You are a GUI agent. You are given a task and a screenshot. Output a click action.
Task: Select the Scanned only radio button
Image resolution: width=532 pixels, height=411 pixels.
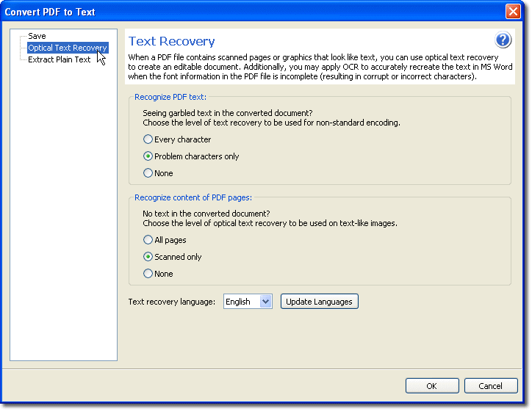pos(148,257)
